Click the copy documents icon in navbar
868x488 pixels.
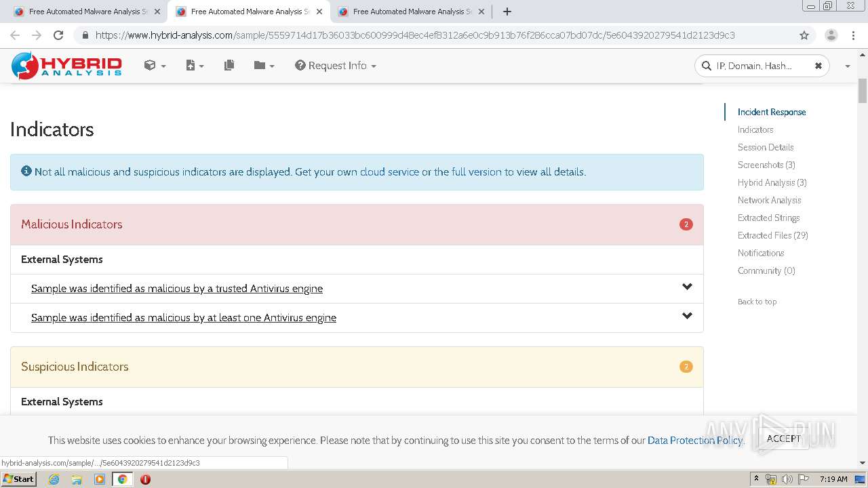coord(229,65)
